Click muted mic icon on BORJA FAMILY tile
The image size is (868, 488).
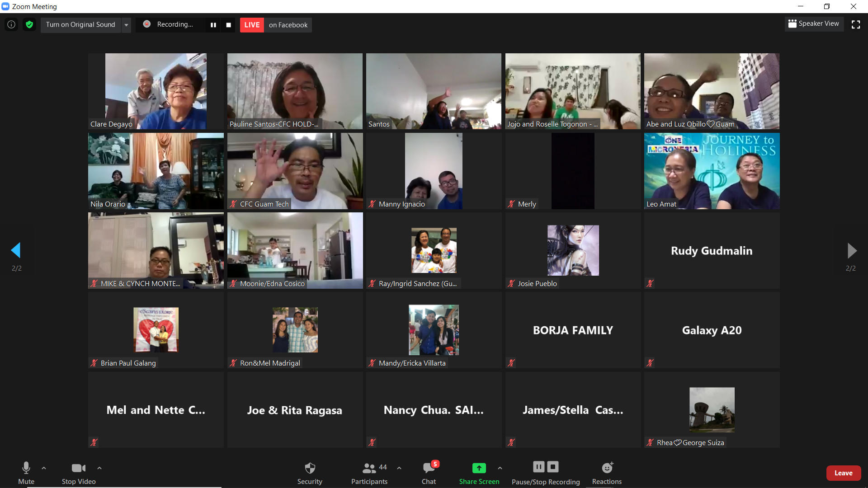511,363
